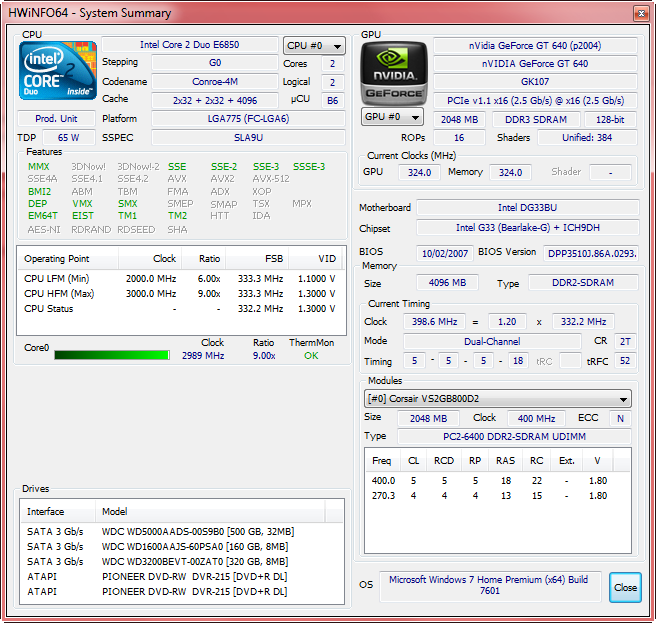Viewport: 656px width, 623px height.
Task: Click the RAS column header in module timings
Action: point(506,461)
